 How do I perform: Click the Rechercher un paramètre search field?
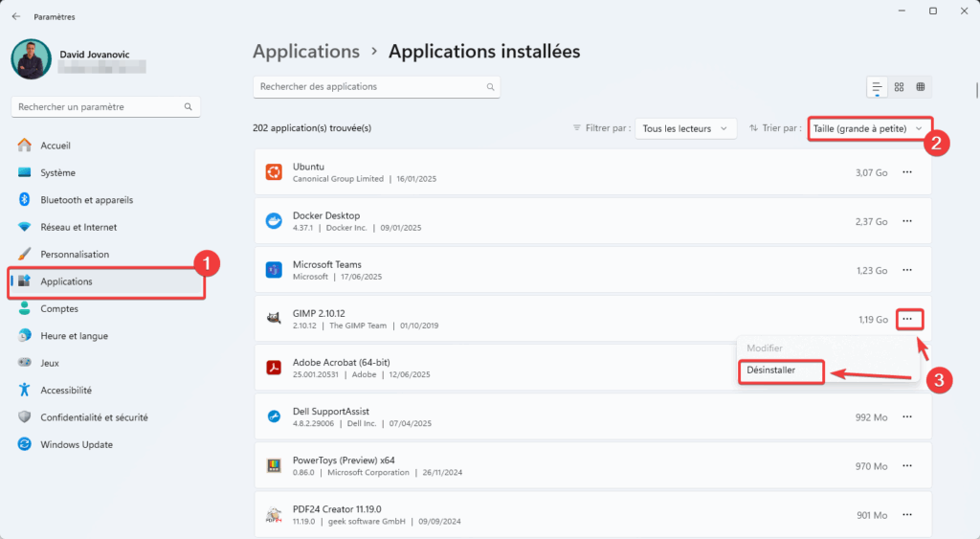coord(105,107)
